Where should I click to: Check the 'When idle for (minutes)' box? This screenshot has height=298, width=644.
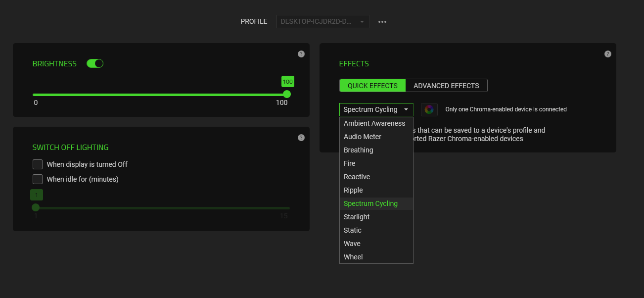(38, 179)
